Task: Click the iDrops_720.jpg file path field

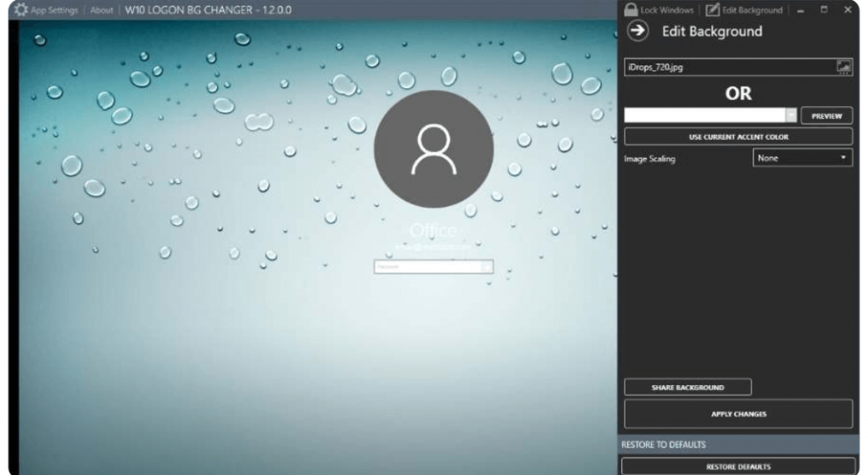Action: click(x=729, y=68)
